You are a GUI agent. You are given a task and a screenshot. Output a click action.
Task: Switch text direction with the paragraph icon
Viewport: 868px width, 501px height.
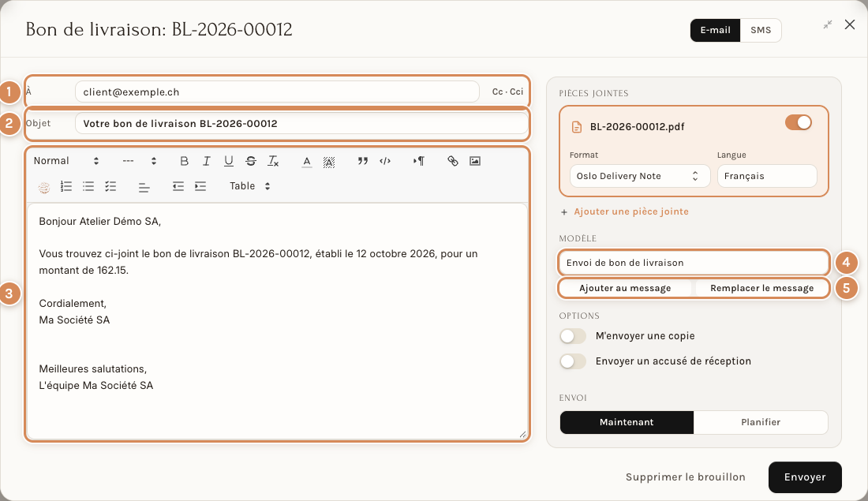click(x=419, y=161)
